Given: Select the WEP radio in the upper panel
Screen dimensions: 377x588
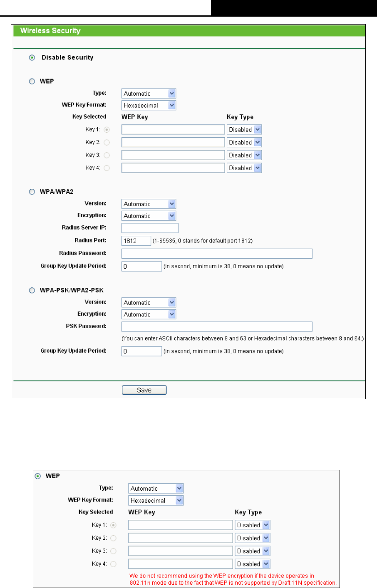Looking at the screenshot, I should tap(32, 82).
